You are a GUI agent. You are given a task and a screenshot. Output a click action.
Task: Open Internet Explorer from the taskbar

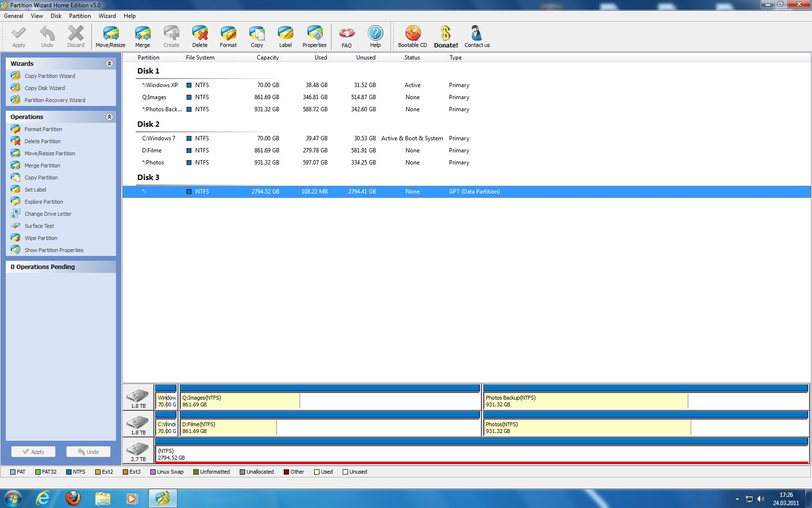(43, 498)
